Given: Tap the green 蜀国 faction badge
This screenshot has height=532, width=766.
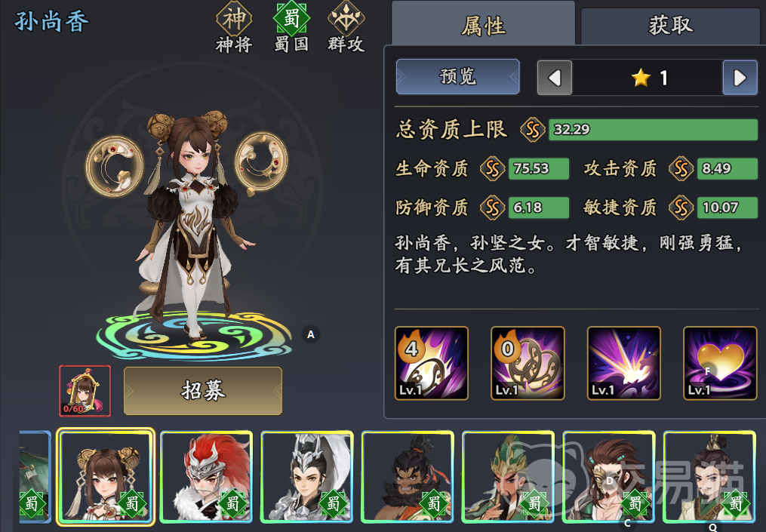Looking at the screenshot, I should pos(291,19).
